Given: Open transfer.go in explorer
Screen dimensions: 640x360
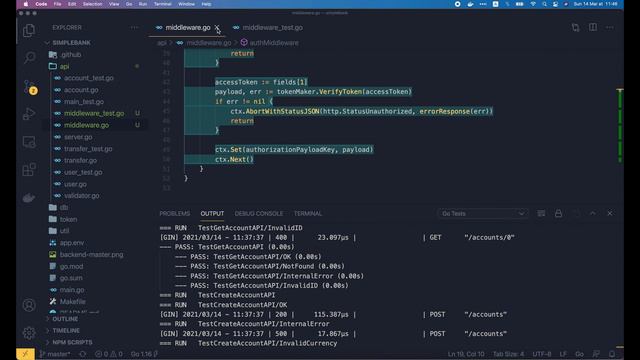Looking at the screenshot, I should (x=80, y=160).
